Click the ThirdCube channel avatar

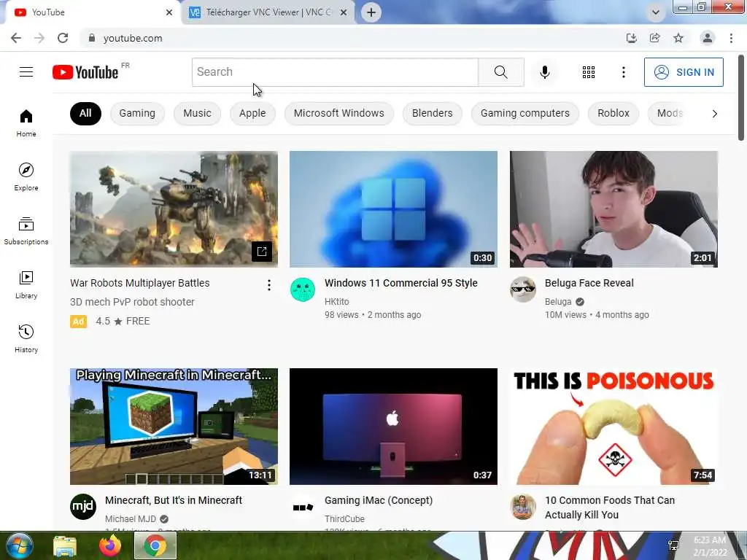(303, 507)
